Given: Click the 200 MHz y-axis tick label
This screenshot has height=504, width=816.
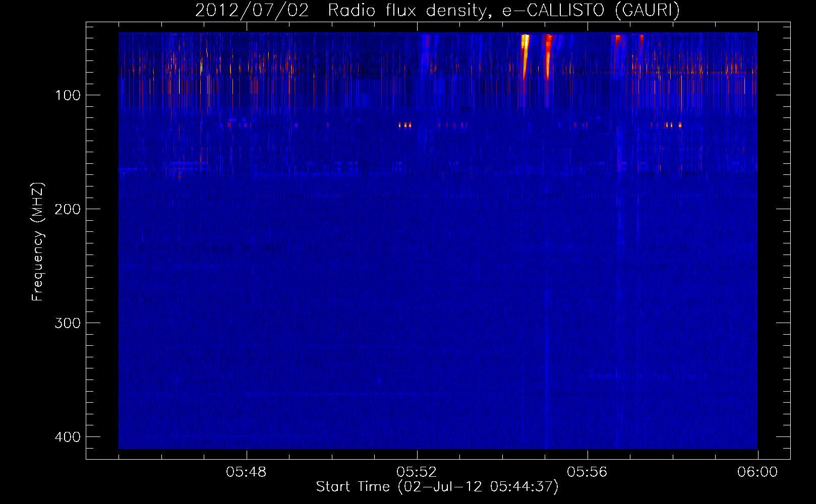Looking at the screenshot, I should tap(68, 209).
